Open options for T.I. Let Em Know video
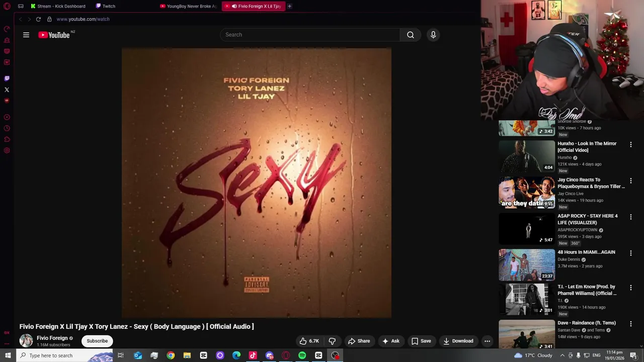The width and height of the screenshot is (644, 362). pos(630,288)
